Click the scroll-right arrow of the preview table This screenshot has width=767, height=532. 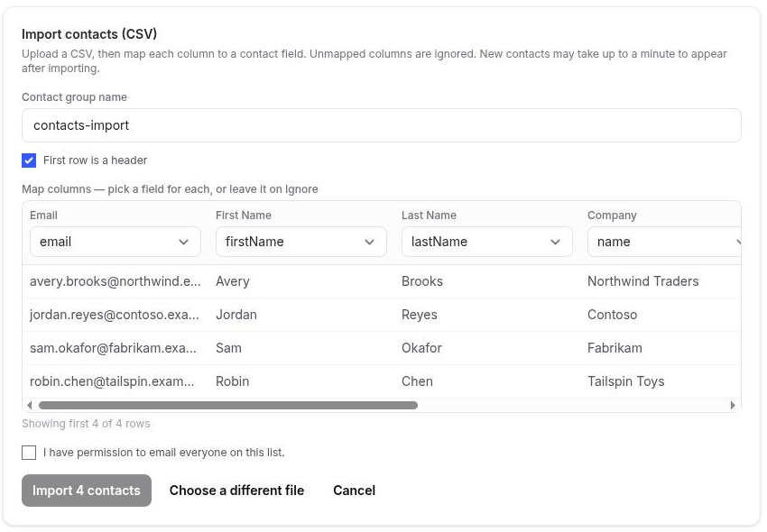(x=733, y=406)
